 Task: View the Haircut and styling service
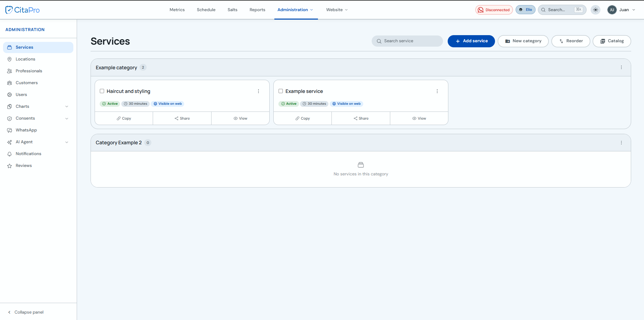(240, 118)
